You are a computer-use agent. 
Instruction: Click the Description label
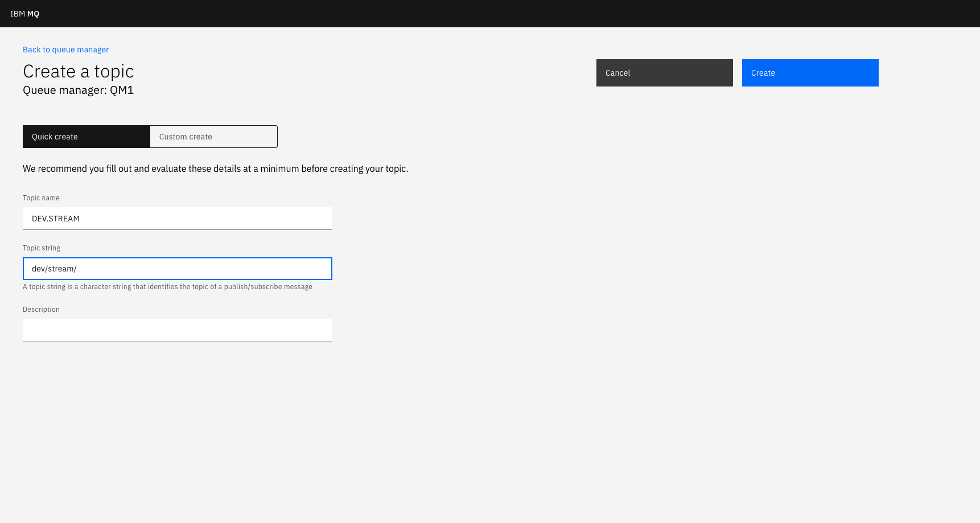point(41,309)
